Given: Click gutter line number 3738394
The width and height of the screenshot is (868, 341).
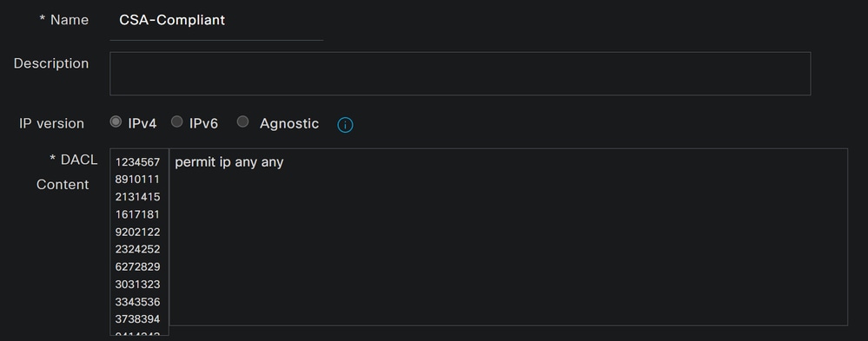Looking at the screenshot, I should point(138,319).
